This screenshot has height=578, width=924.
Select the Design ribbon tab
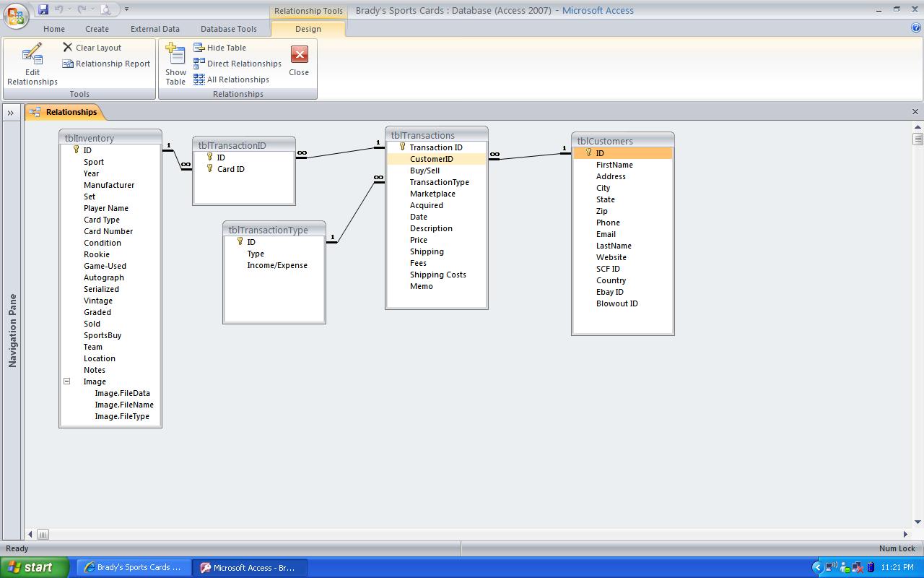pos(308,29)
